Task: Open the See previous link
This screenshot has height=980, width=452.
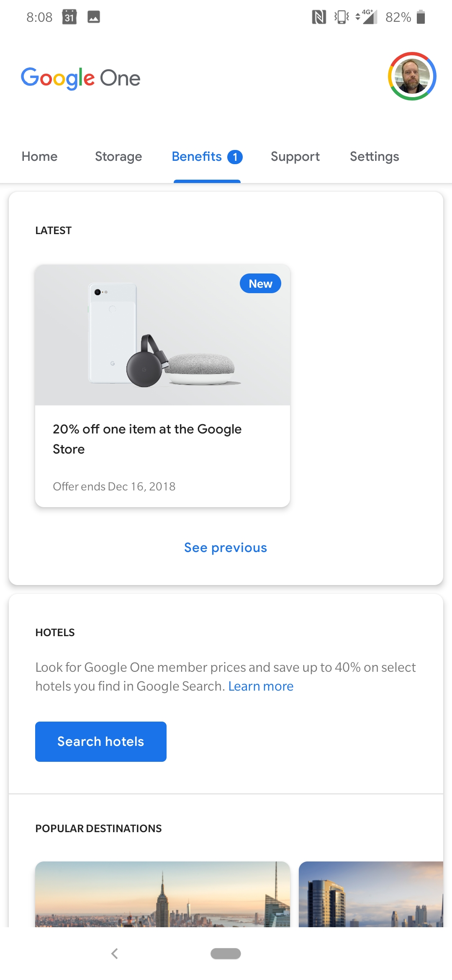Action: (x=226, y=548)
